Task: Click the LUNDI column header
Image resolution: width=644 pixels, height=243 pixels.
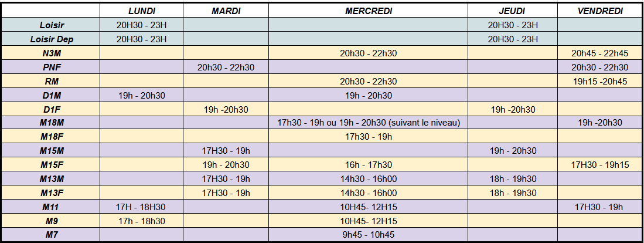Action: (x=142, y=11)
